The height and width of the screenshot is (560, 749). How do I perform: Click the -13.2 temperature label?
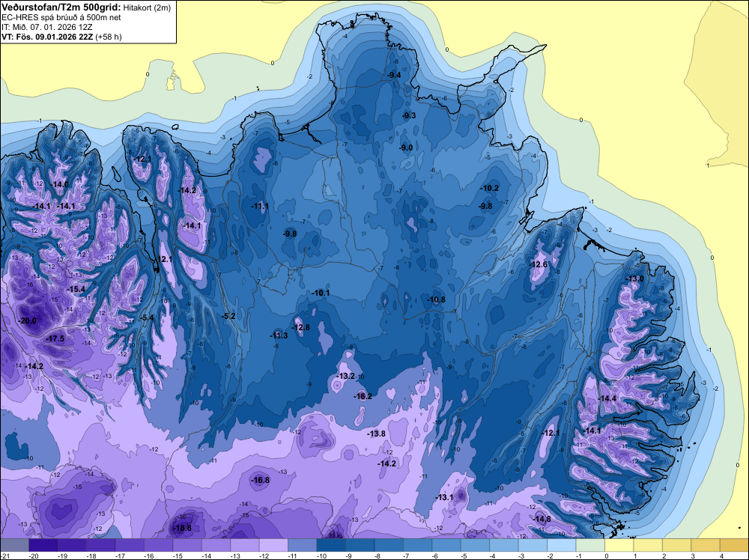tap(346, 376)
